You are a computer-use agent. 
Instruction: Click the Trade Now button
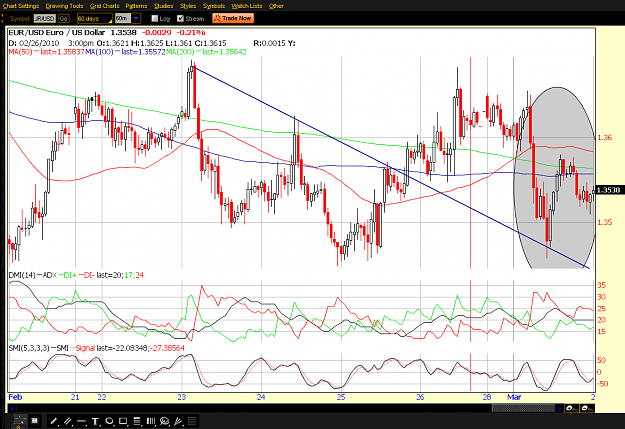233,18
